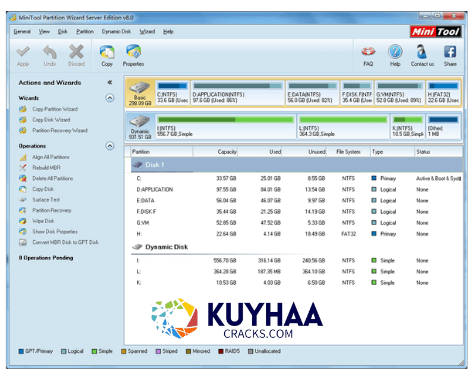Select C:(NTFS) block in disk map

[x=172, y=93]
